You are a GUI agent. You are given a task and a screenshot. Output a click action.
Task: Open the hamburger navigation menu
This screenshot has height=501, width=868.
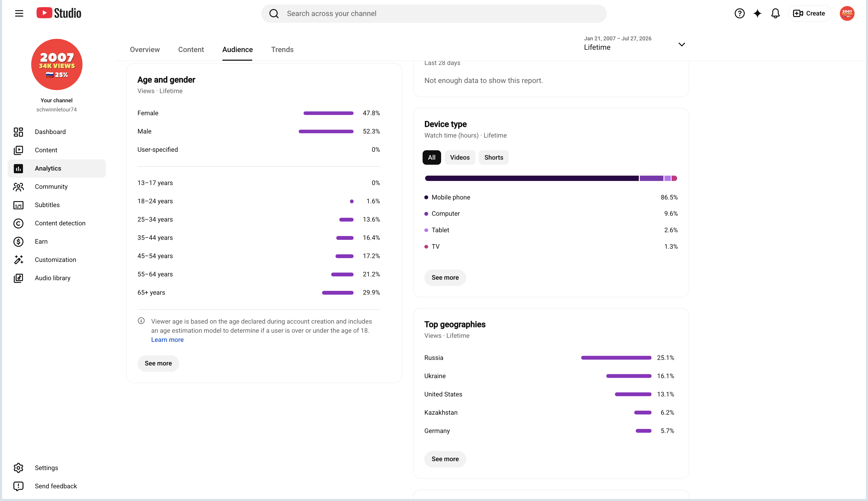coord(19,13)
